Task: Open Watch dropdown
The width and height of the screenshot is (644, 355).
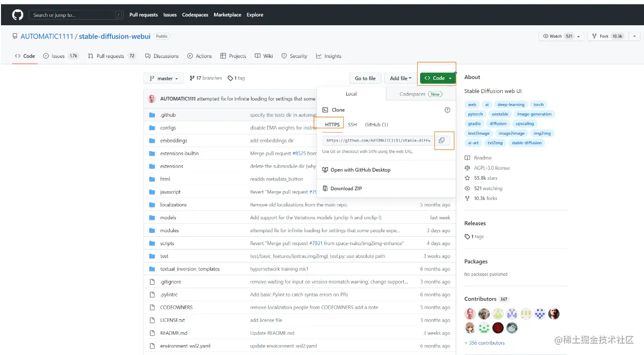Action: (x=561, y=36)
